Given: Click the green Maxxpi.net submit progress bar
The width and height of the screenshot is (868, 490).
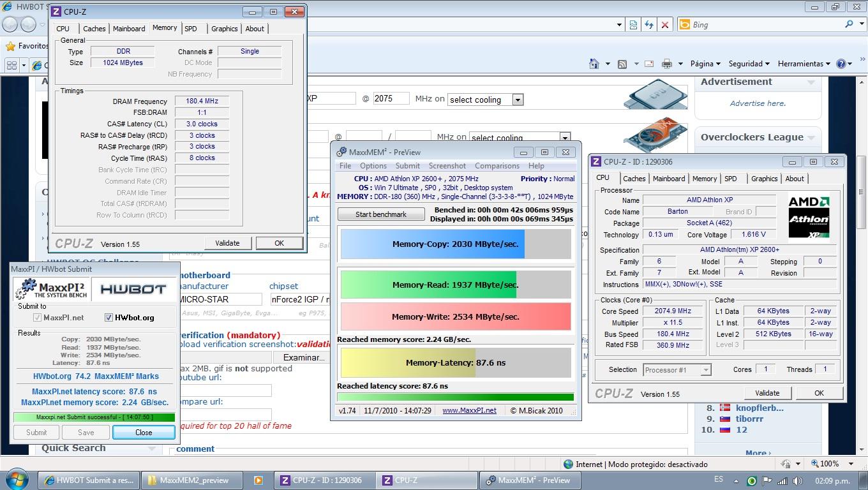Looking at the screenshot, I should pos(94,417).
